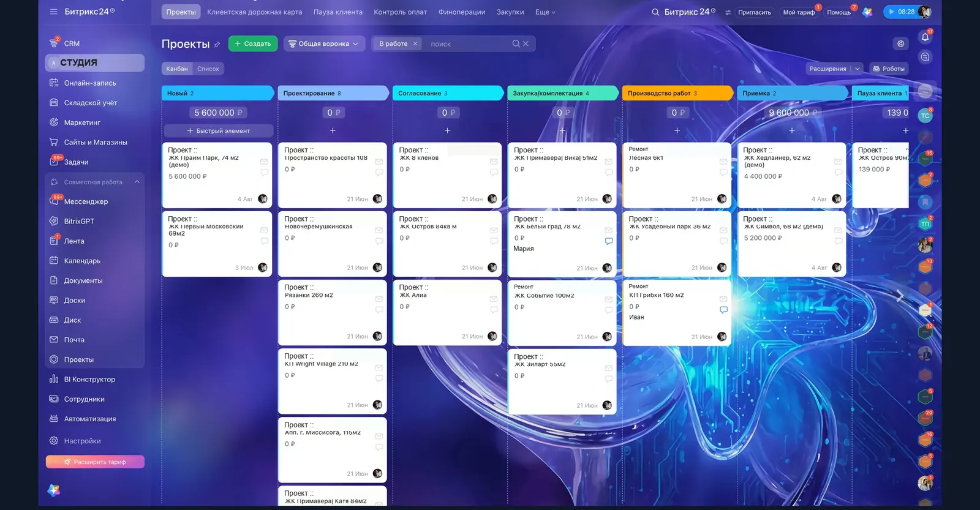Open the Мессенджер chat icon
The height and width of the screenshot is (510, 980).
[x=54, y=201]
